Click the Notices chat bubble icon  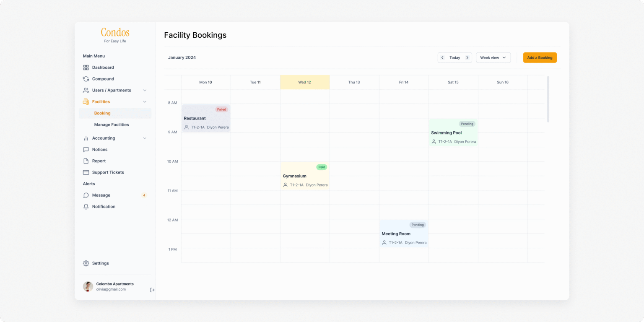pyautogui.click(x=86, y=150)
